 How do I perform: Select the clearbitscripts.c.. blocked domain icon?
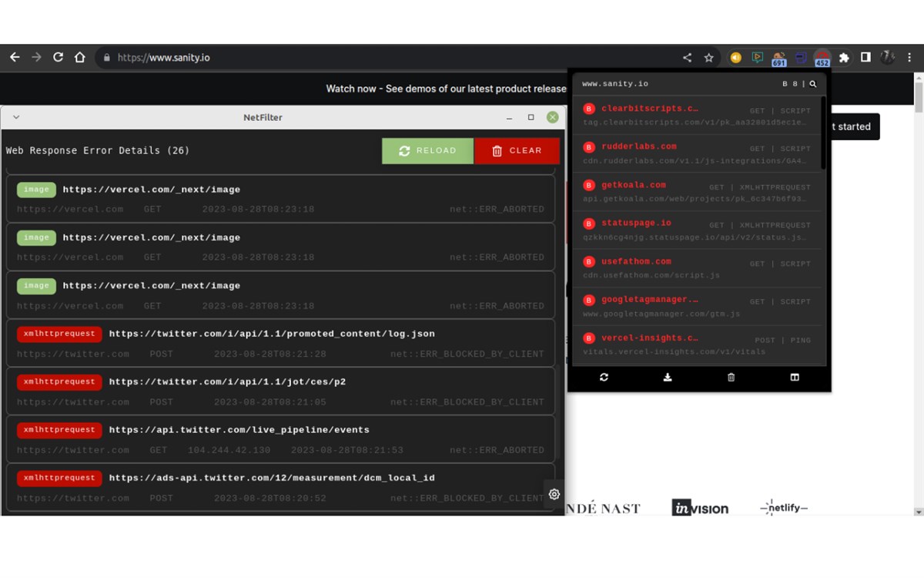click(588, 109)
